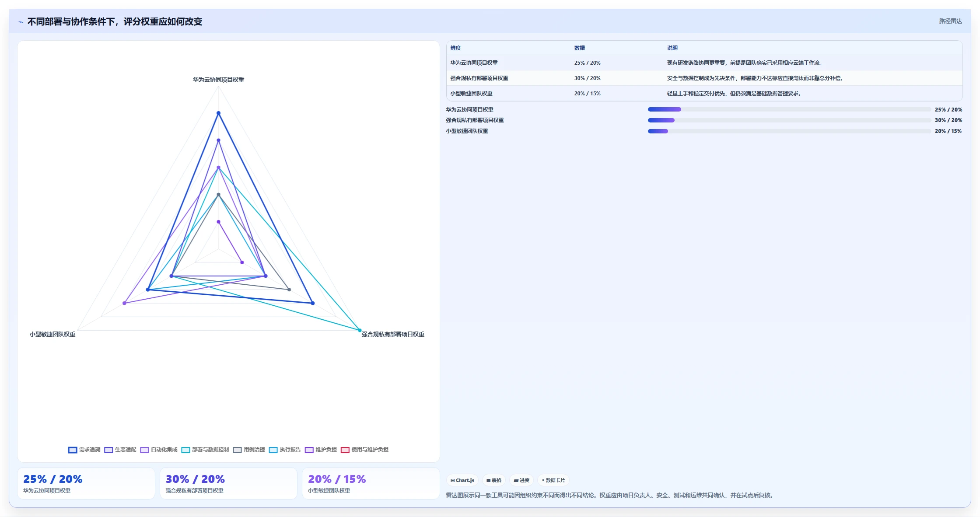Click the 强合规私有部署项目权重 progress bar

(789, 120)
